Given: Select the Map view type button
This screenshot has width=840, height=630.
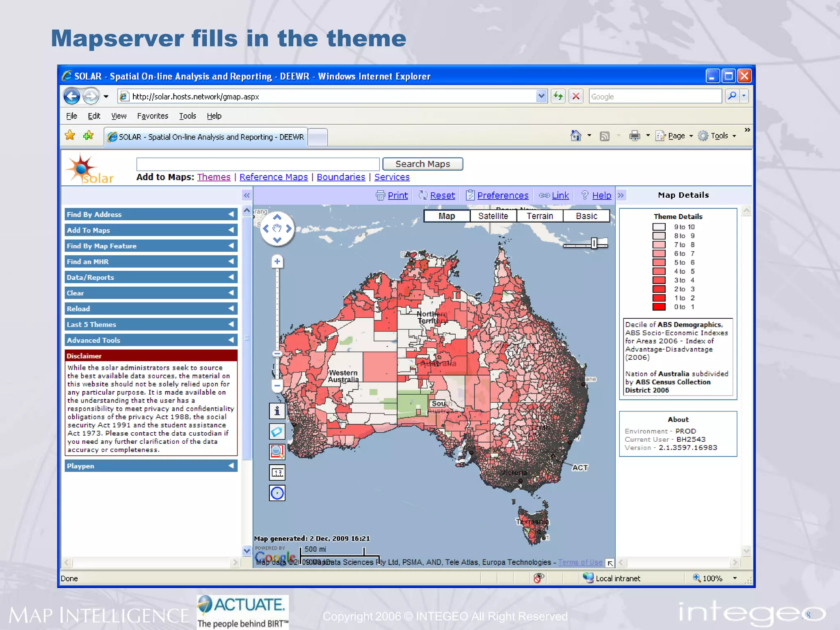Looking at the screenshot, I should (x=447, y=216).
